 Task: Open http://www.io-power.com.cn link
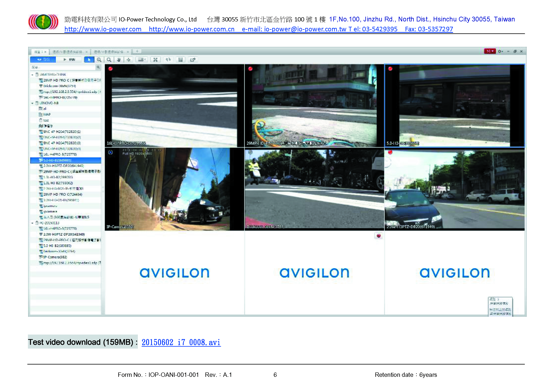tap(192, 29)
